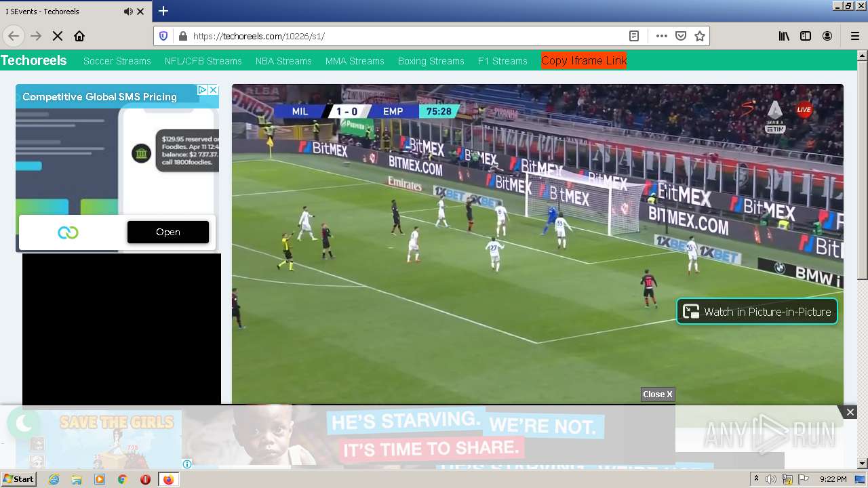Click the ad info icon on the bottom banner

tap(187, 464)
